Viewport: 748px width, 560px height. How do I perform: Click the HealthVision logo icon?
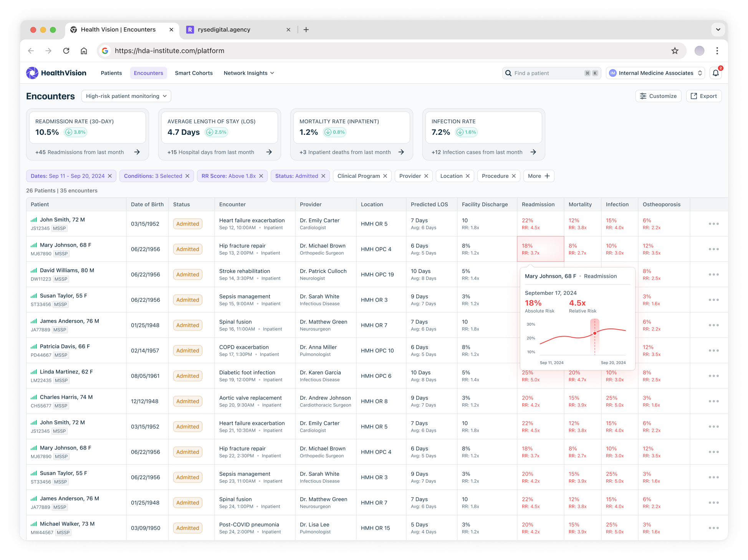pos(32,73)
